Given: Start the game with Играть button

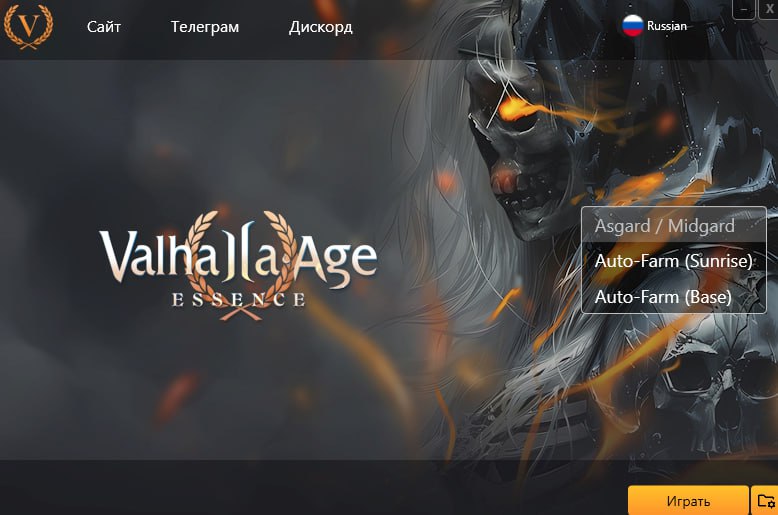Looking at the screenshot, I should tap(688, 501).
